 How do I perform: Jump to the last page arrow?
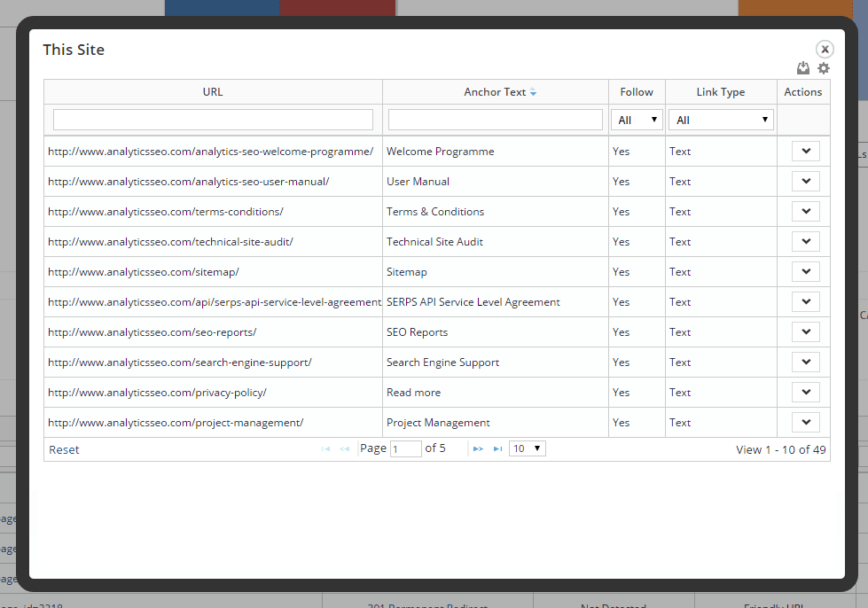click(497, 448)
